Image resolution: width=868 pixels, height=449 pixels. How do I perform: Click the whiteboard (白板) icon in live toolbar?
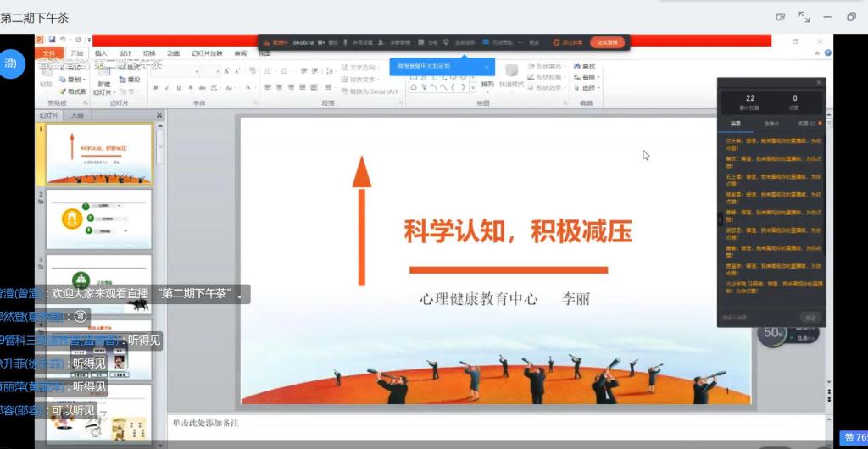point(421,42)
